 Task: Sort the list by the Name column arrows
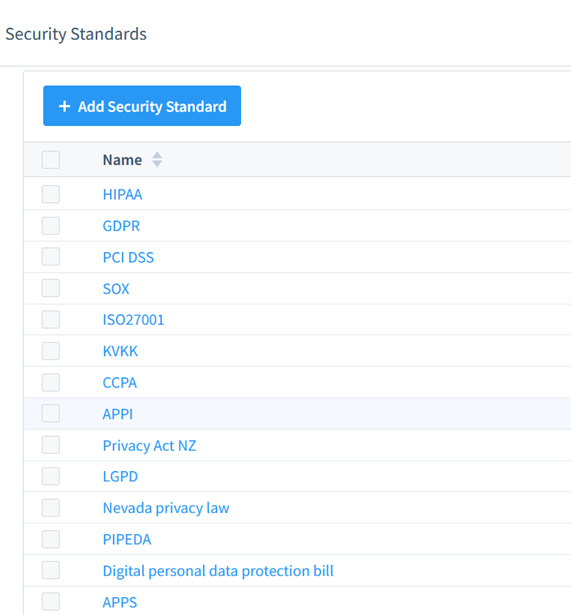(157, 160)
